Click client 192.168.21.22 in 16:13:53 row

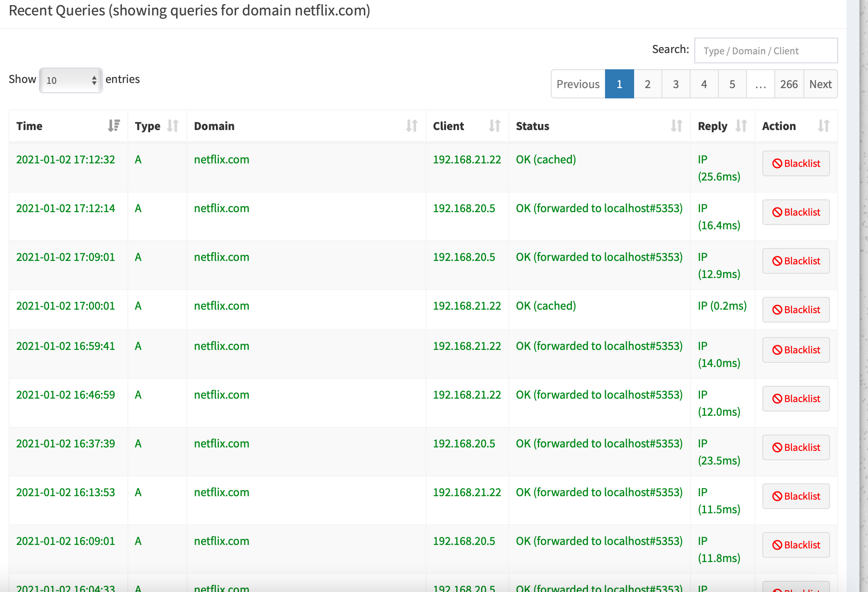tap(467, 492)
